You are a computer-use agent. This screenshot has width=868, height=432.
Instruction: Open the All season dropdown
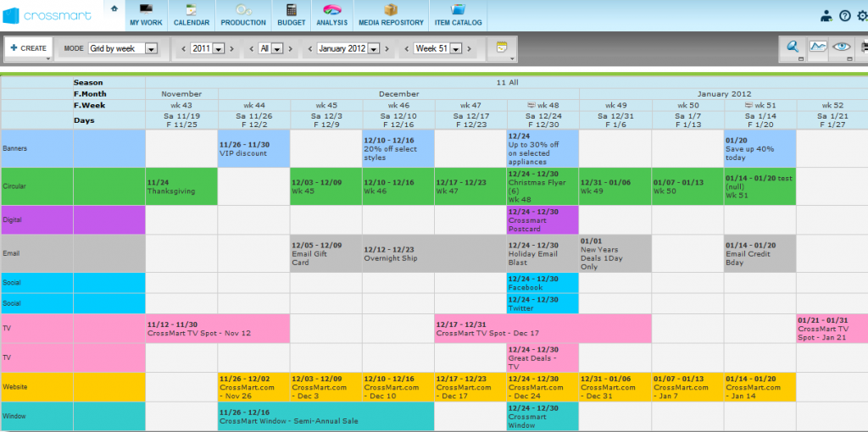point(271,48)
